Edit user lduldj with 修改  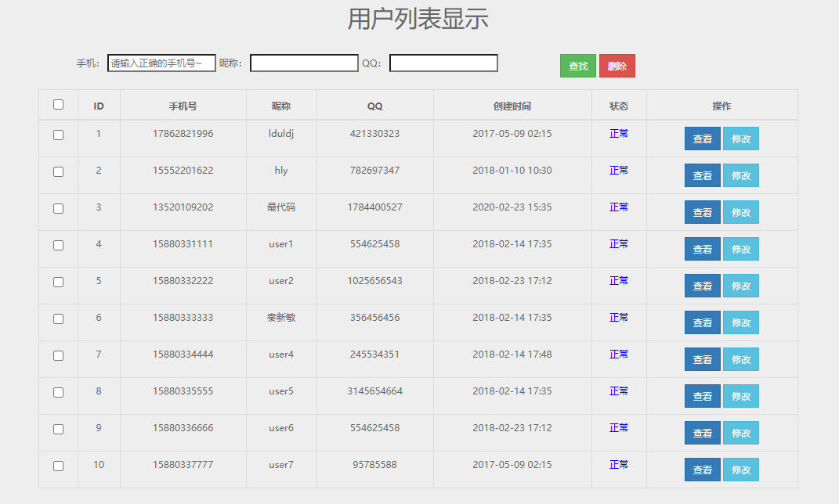click(741, 139)
